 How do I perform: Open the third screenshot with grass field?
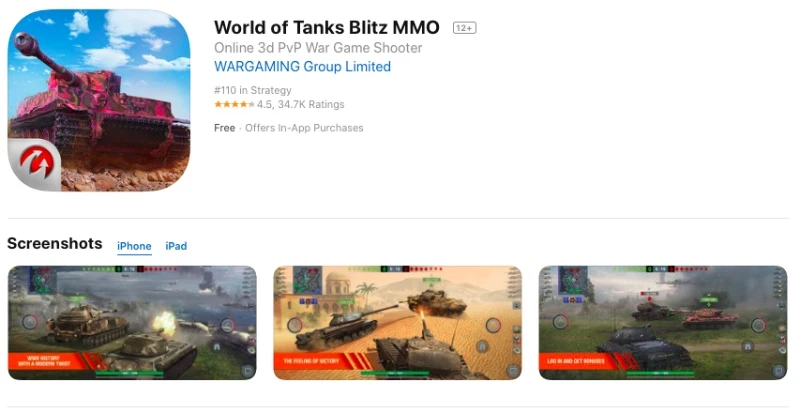[x=663, y=323]
